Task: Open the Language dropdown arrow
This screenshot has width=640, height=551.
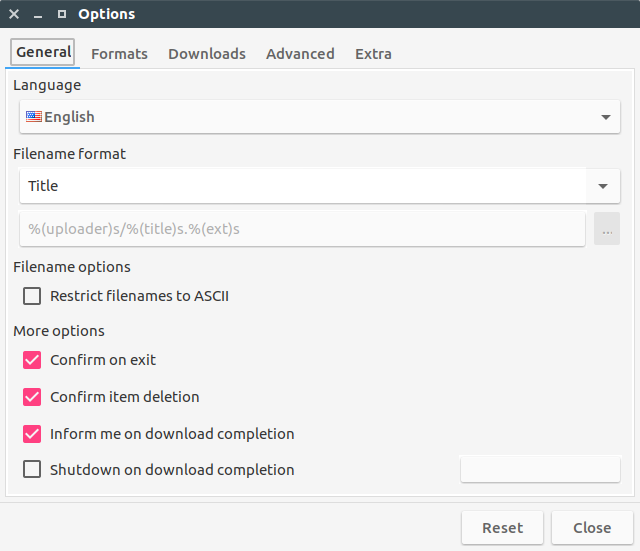Action: click(606, 117)
